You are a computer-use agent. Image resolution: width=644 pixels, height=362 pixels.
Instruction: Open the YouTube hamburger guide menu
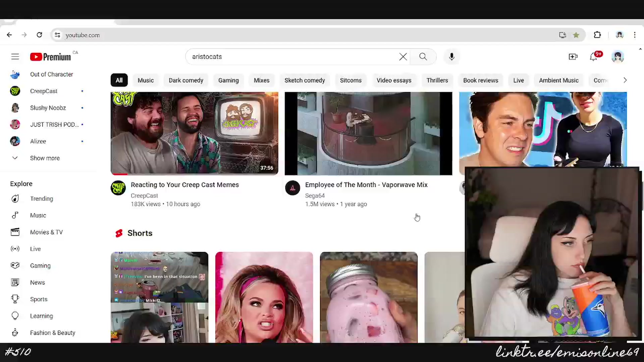pos(15,57)
